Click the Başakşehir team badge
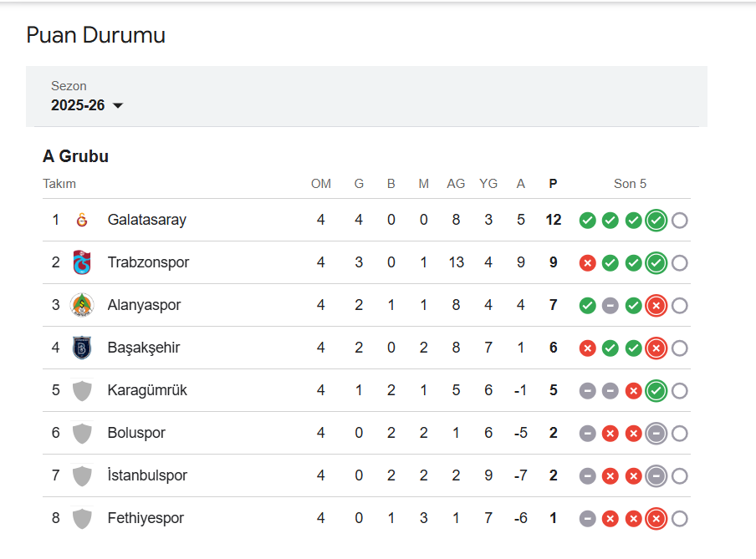 point(82,348)
